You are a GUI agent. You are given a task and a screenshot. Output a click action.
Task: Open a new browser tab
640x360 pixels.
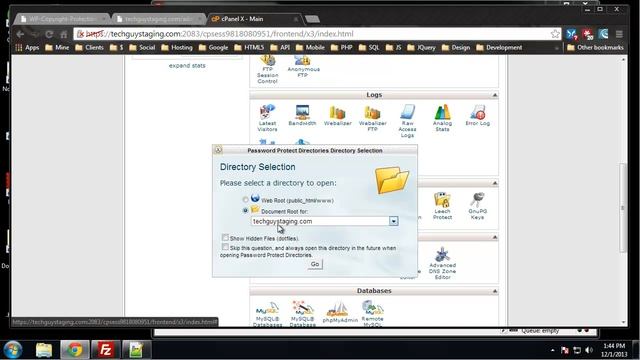(312, 19)
